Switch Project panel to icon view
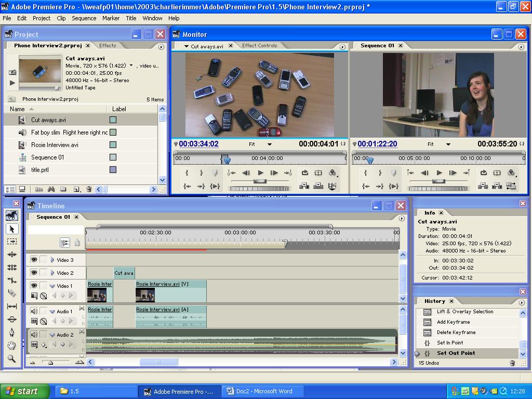This screenshot has width=532, height=399. [x=22, y=189]
